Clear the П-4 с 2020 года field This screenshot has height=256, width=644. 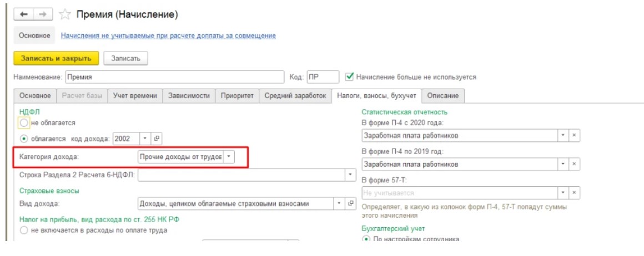click(x=575, y=135)
